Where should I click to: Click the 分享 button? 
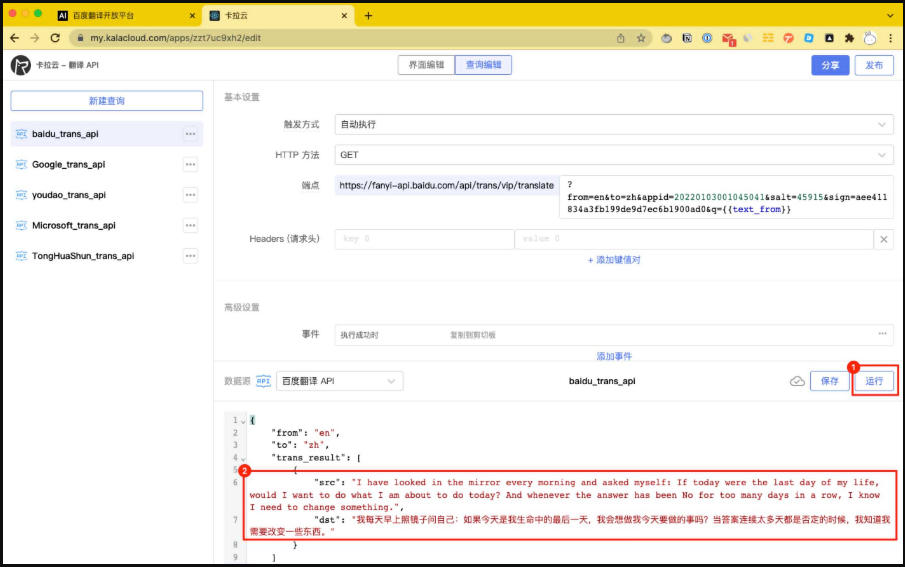(x=830, y=65)
